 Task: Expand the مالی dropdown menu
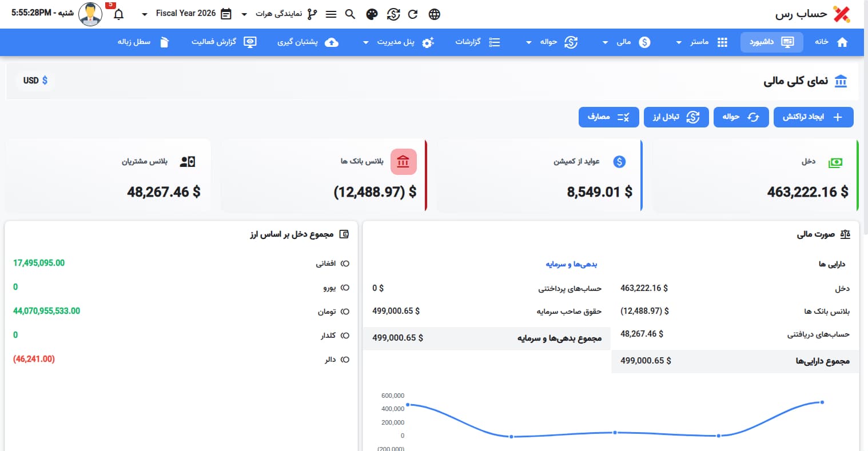point(626,42)
